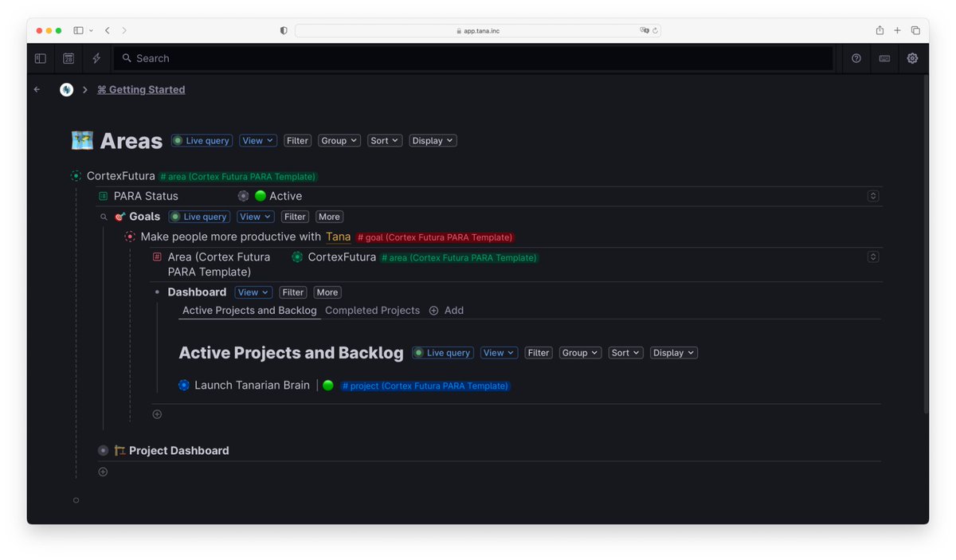This screenshot has height=560, width=956.
Task: Click the blue Launch Tanarian Brain bullet
Action: pos(184,385)
